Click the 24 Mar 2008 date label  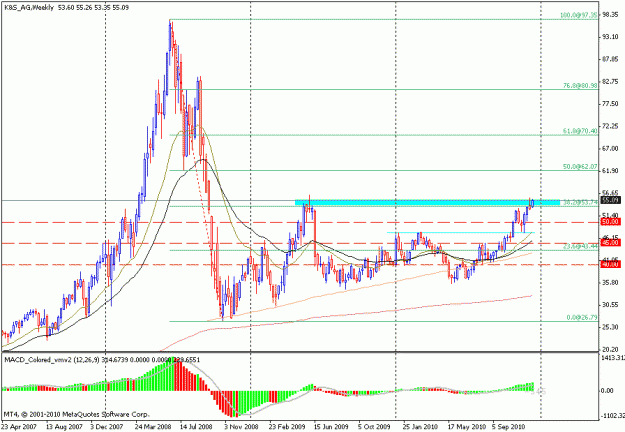tap(153, 427)
